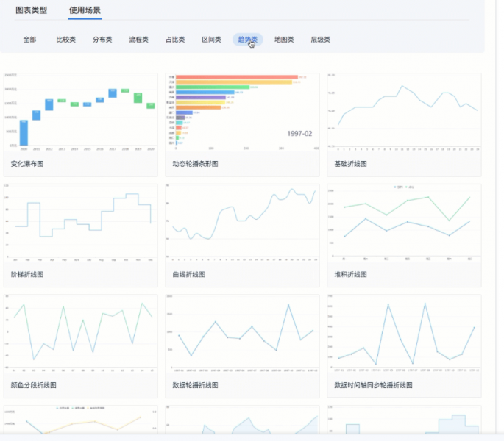Choose the 比较类 category
This screenshot has height=441, width=504.
[66, 40]
